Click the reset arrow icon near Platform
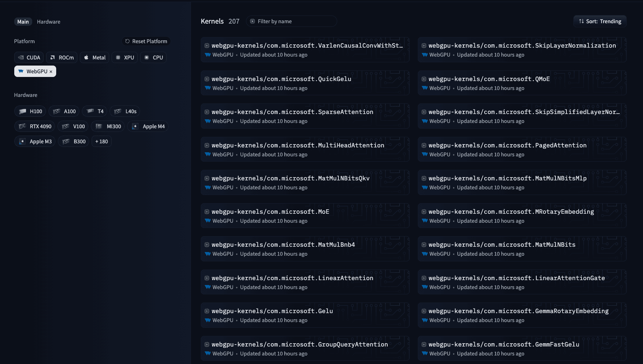The height and width of the screenshot is (364, 643). click(x=127, y=41)
